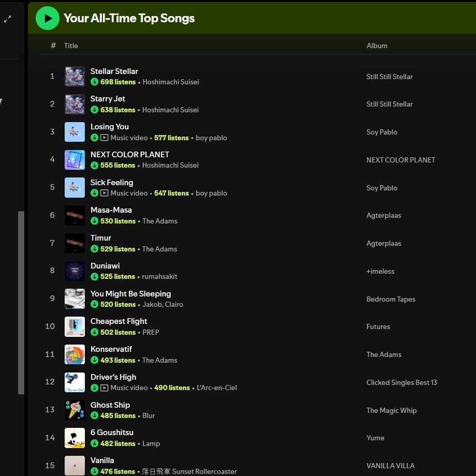Image resolution: width=476 pixels, height=476 pixels.
Task: Go to Lamp artist page
Action: [x=151, y=443]
